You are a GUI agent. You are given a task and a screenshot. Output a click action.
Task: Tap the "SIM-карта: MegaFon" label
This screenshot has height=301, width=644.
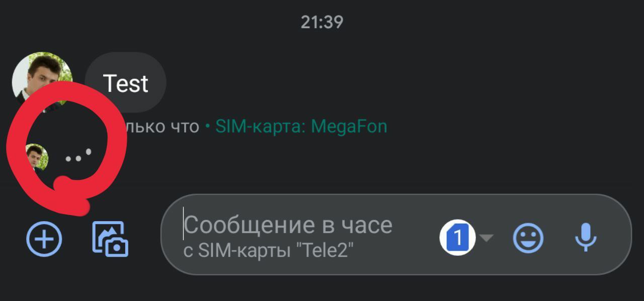click(301, 126)
